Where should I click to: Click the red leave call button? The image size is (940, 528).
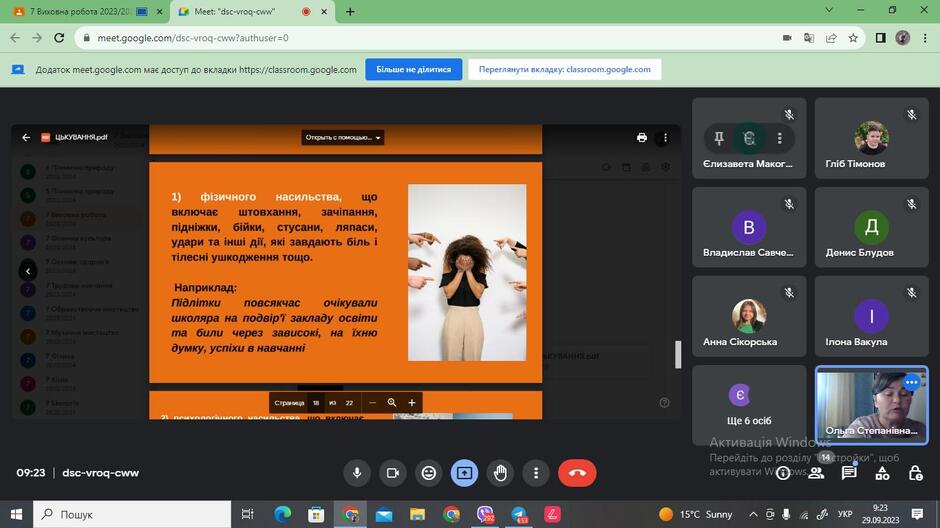point(577,473)
